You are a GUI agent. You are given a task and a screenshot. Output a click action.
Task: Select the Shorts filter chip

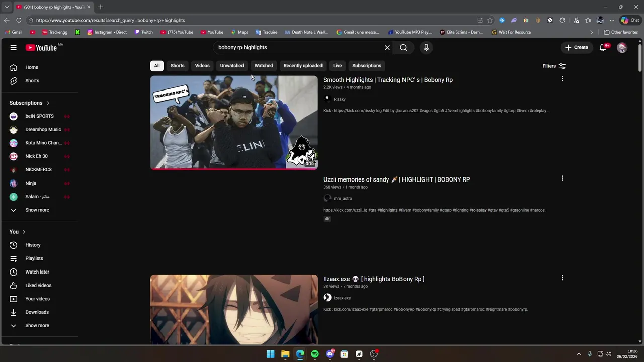pyautogui.click(x=177, y=66)
